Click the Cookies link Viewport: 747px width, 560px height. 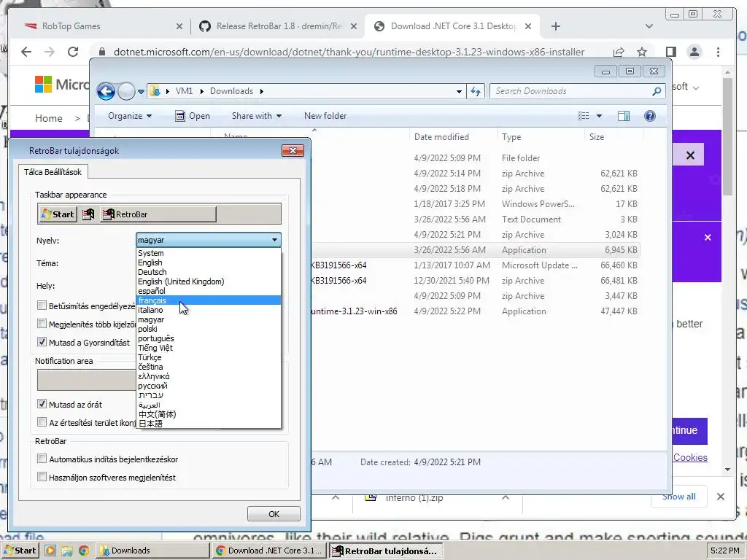point(690,457)
